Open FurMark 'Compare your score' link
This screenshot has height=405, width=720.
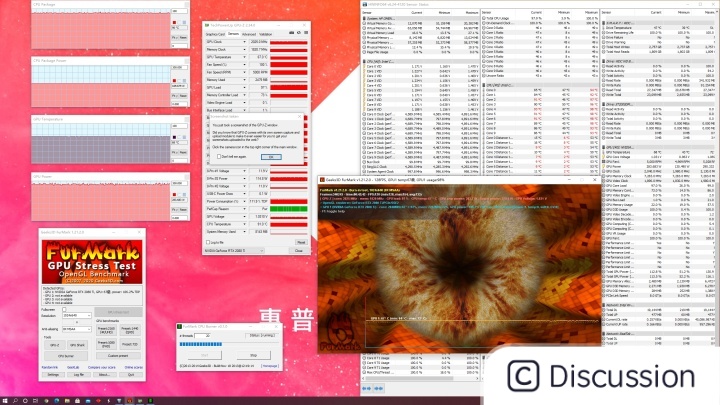tap(101, 367)
